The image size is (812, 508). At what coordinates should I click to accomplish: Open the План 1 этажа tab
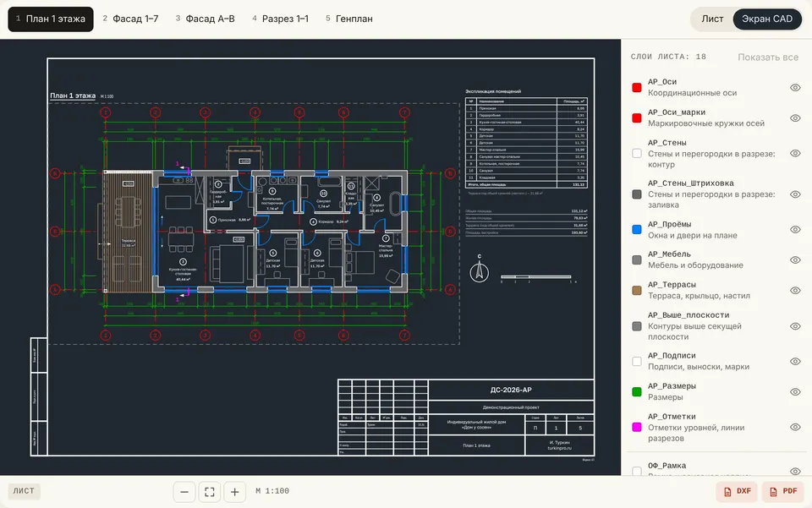tap(51, 19)
